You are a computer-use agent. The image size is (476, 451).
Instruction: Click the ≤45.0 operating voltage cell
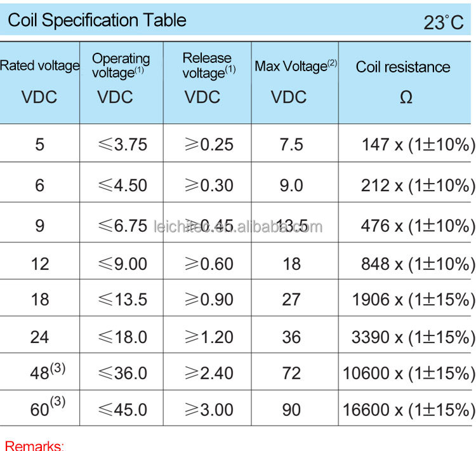pos(122,410)
